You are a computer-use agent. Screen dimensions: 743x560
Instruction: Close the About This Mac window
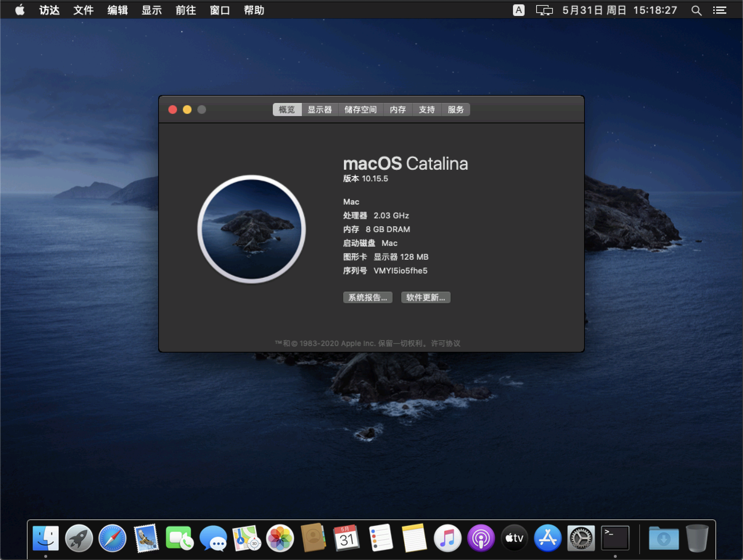173,110
